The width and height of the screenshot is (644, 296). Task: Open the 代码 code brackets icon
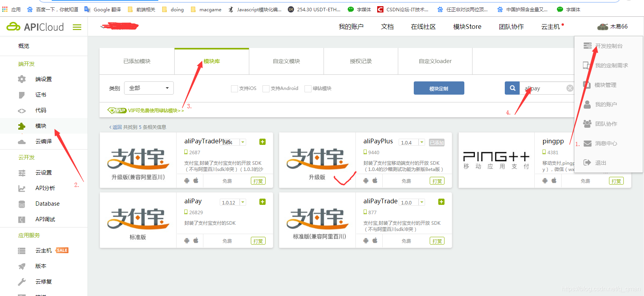click(22, 111)
